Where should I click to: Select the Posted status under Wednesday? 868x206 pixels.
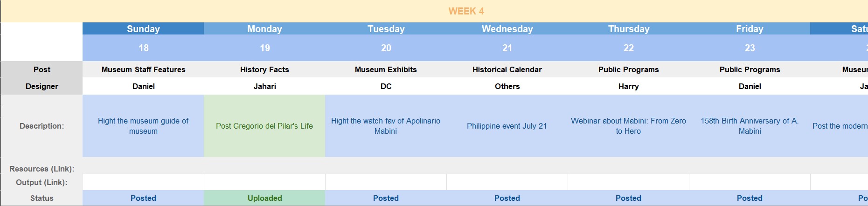507,198
